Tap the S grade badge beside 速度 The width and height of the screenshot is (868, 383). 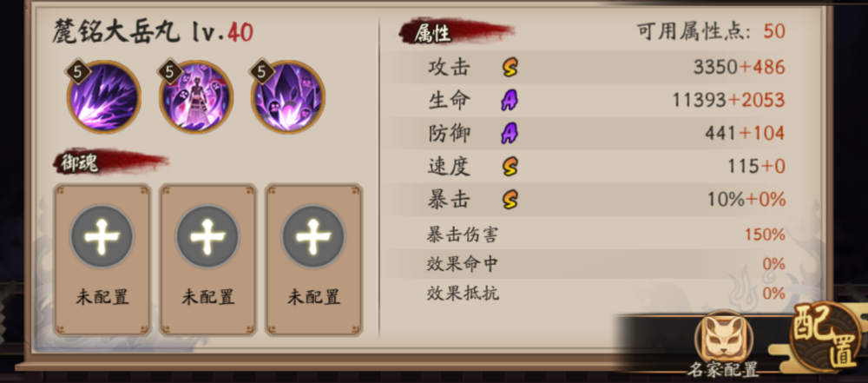coord(510,166)
